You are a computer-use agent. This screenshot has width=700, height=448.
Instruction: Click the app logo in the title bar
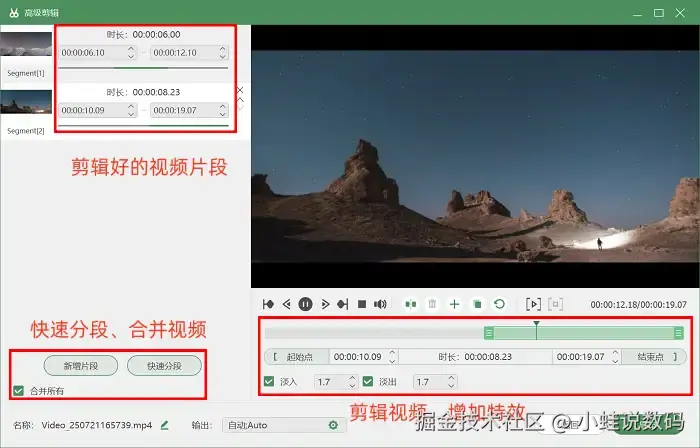[14, 13]
